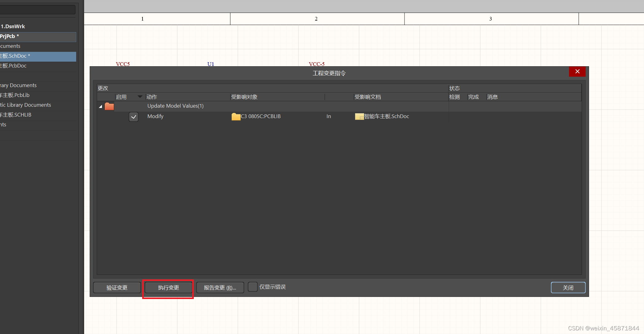The width and height of the screenshot is (644, 334).
Task: Click the 执行变更 execute changes button
Action: click(168, 287)
